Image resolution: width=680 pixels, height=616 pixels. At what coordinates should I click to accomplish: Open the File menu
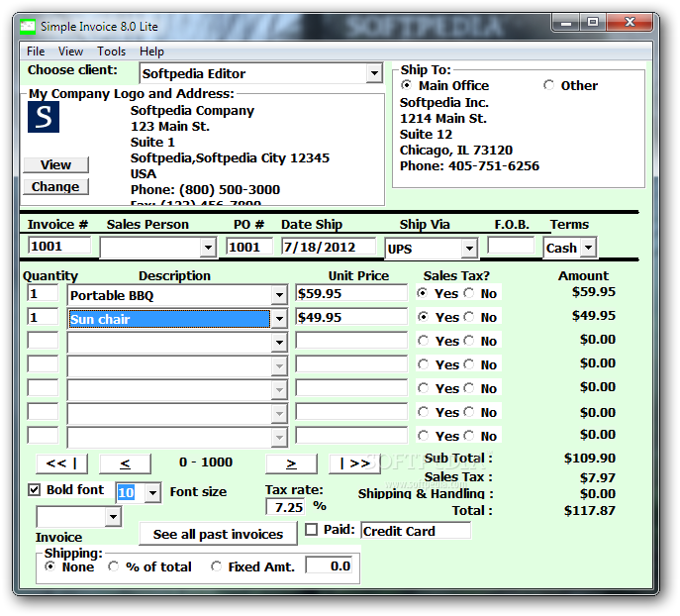36,51
